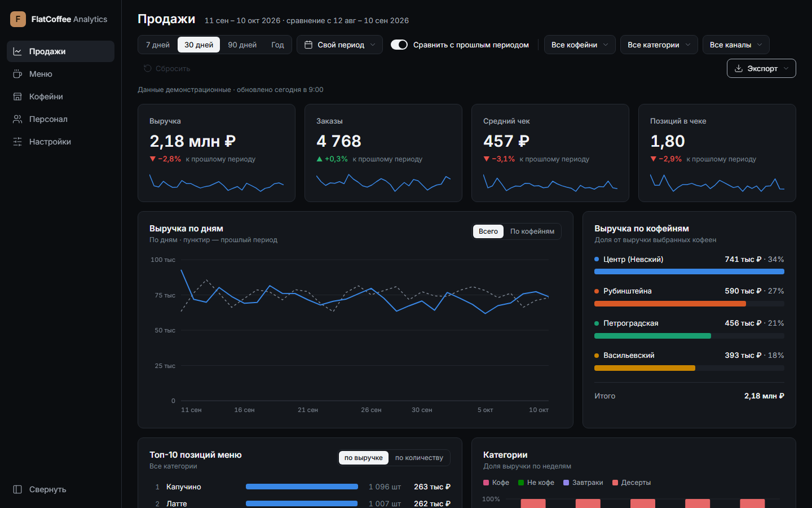The height and width of the screenshot is (508, 812).
Task: Click the Выручка KPI card
Action: tap(217, 153)
